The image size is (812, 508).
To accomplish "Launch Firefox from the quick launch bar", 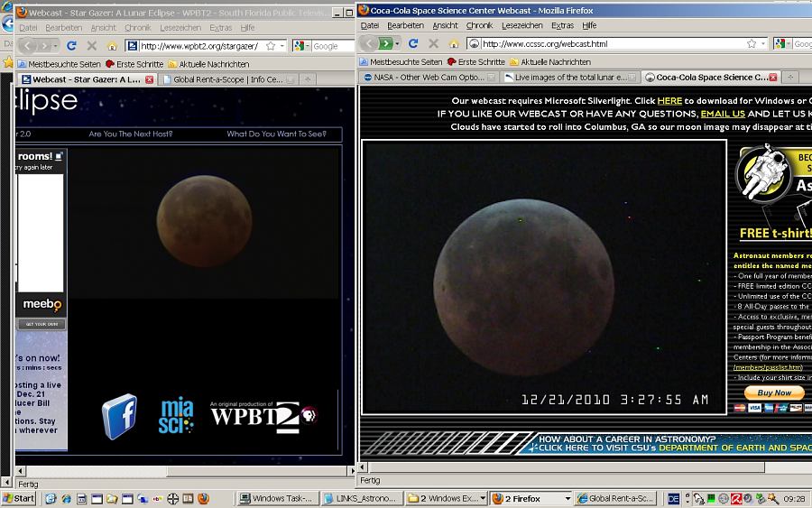I will [x=204, y=499].
